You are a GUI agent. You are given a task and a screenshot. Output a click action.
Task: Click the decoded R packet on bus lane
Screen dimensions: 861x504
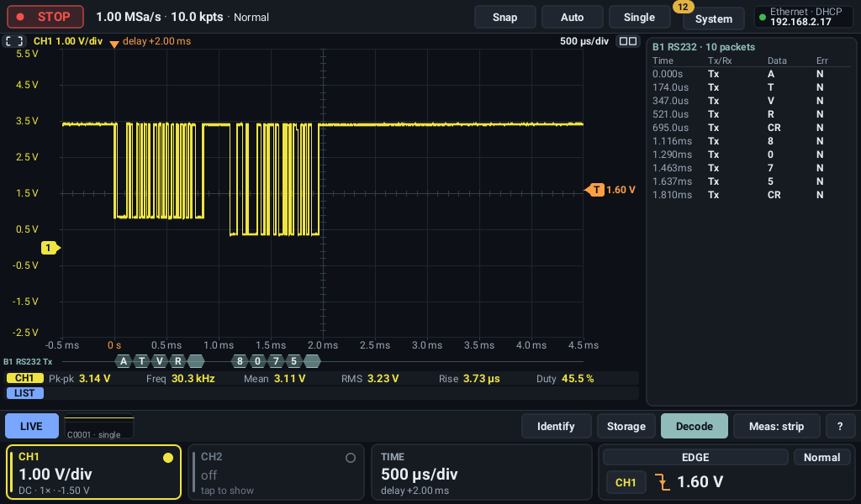pyautogui.click(x=178, y=361)
